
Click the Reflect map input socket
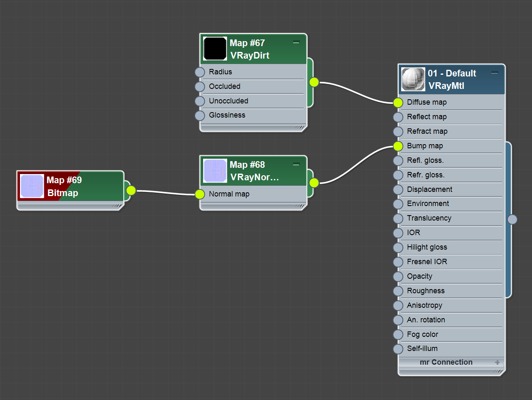[398, 117]
